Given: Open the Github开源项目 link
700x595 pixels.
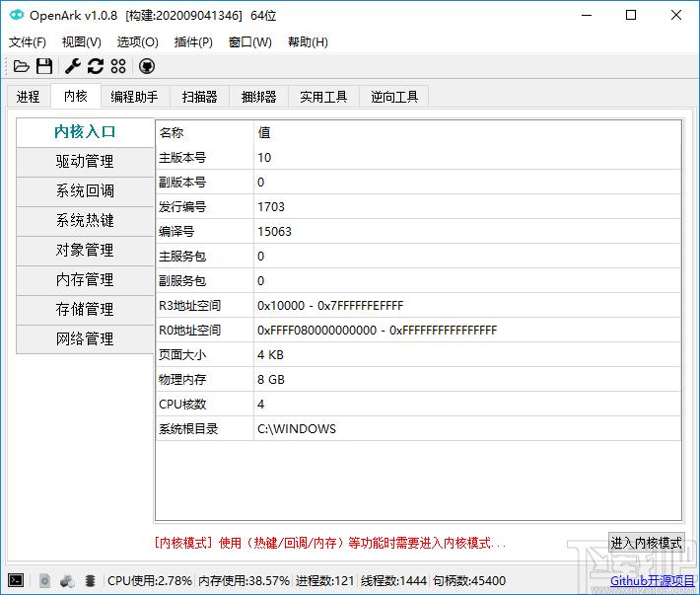Looking at the screenshot, I should click(651, 581).
